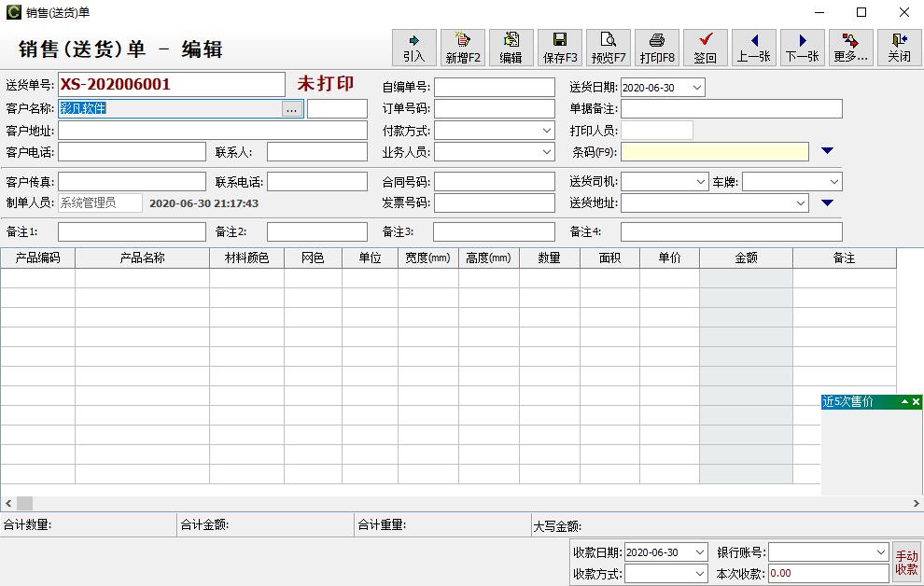The width and height of the screenshot is (924, 586).
Task: Open the 送货日期 delivery date picker
Action: click(696, 88)
